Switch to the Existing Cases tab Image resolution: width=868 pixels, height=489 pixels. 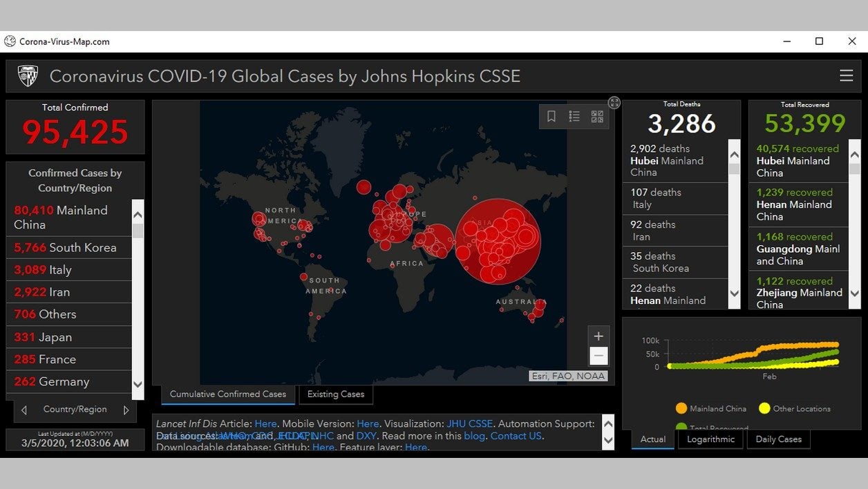point(336,394)
